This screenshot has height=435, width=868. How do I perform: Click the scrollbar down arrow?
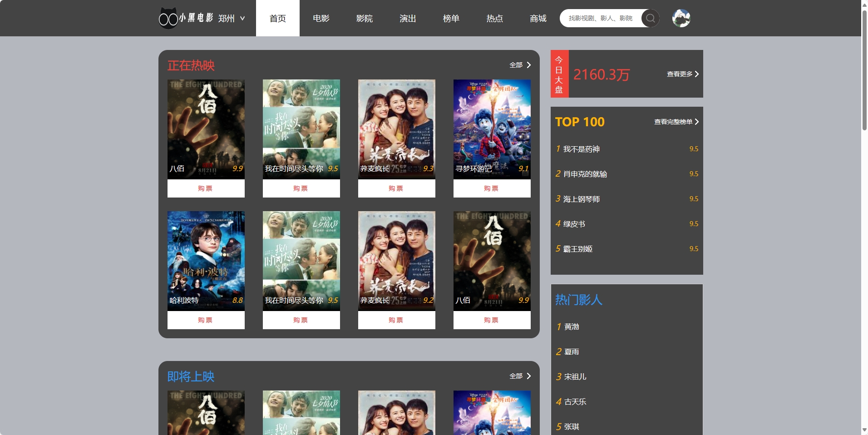coord(864,430)
